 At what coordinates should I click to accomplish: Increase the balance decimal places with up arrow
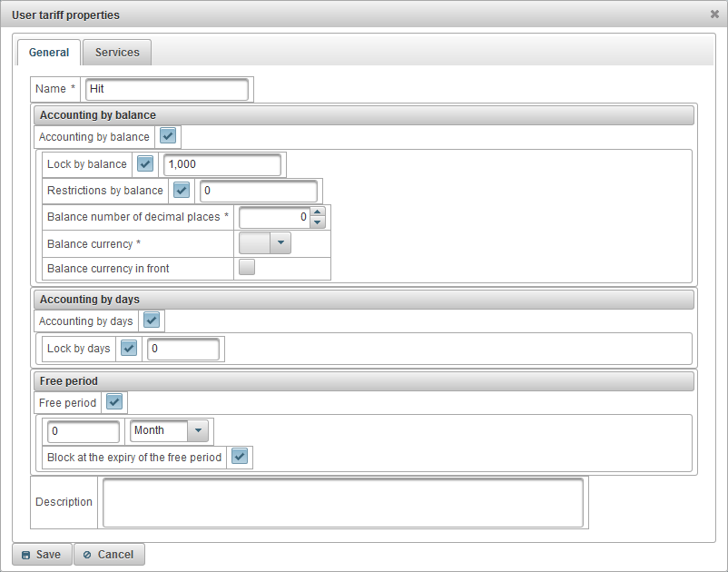(x=317, y=212)
